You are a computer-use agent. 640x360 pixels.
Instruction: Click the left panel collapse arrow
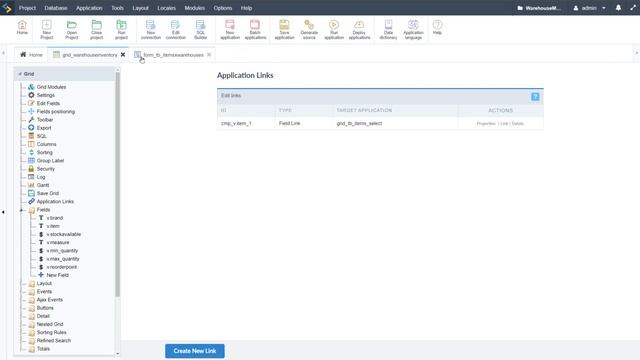[x=3, y=212]
